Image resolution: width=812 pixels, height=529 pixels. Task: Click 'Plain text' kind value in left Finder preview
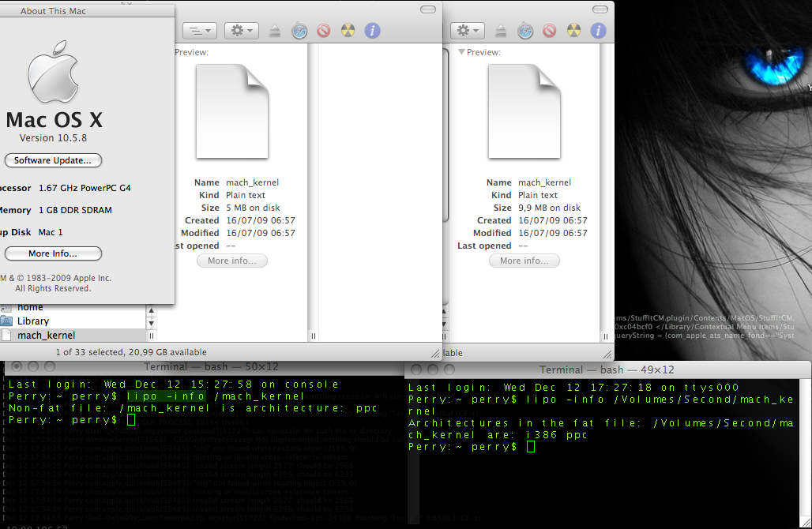(246, 195)
